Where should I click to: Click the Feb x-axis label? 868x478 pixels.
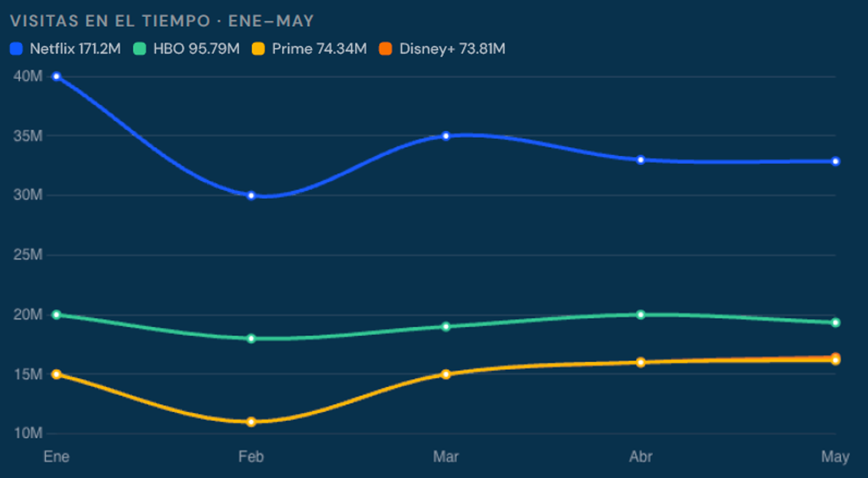[x=251, y=456]
